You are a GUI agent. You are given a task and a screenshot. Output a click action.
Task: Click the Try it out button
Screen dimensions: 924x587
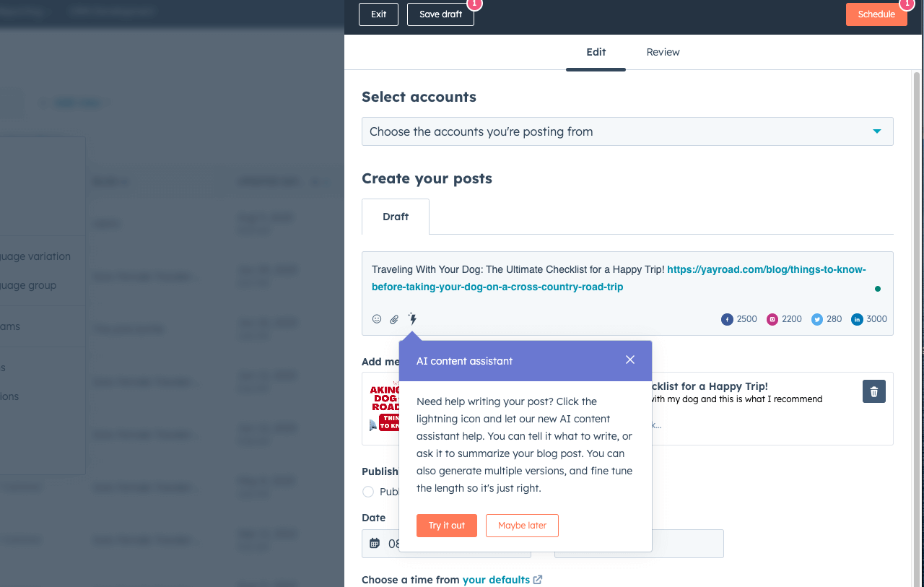click(446, 526)
